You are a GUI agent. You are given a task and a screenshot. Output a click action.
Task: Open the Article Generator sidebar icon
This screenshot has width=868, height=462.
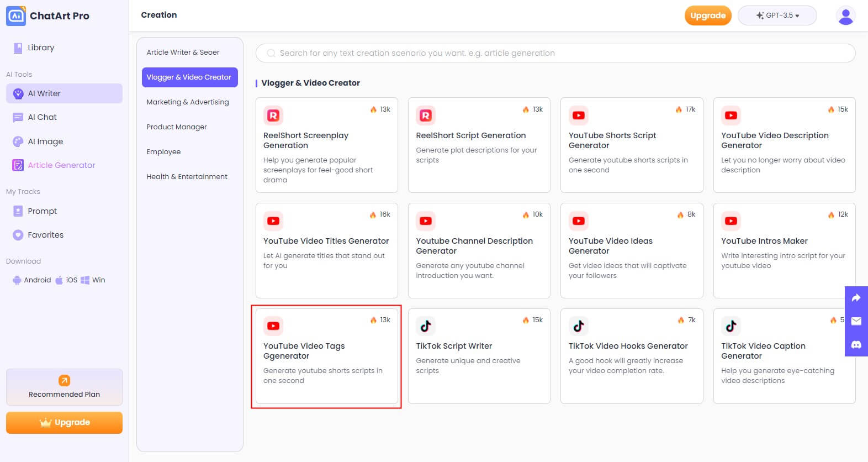[x=18, y=165]
